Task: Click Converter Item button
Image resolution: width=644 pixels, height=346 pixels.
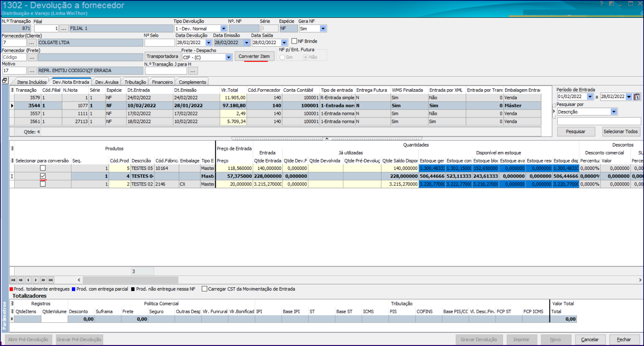Action: 254,56
